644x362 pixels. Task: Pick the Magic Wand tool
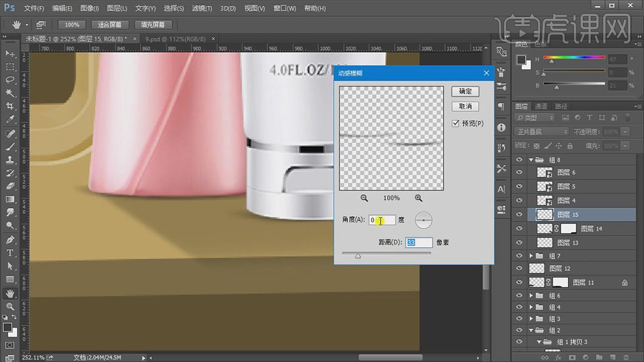(10, 93)
